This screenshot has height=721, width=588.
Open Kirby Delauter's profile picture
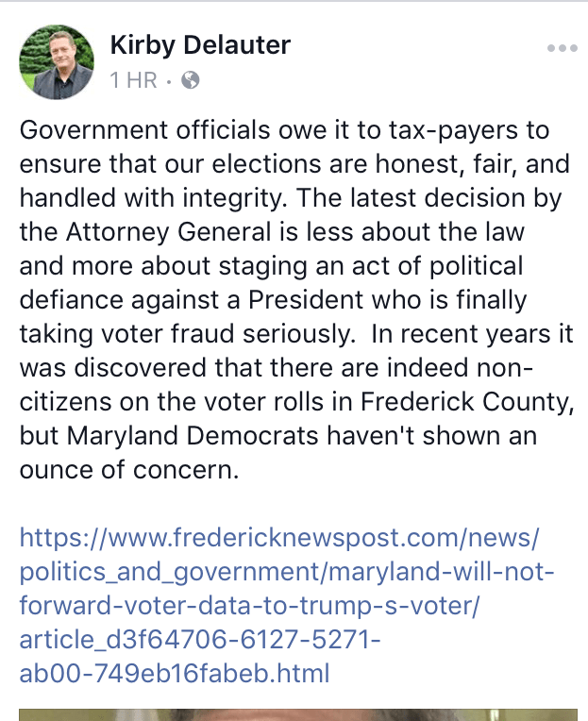click(57, 61)
